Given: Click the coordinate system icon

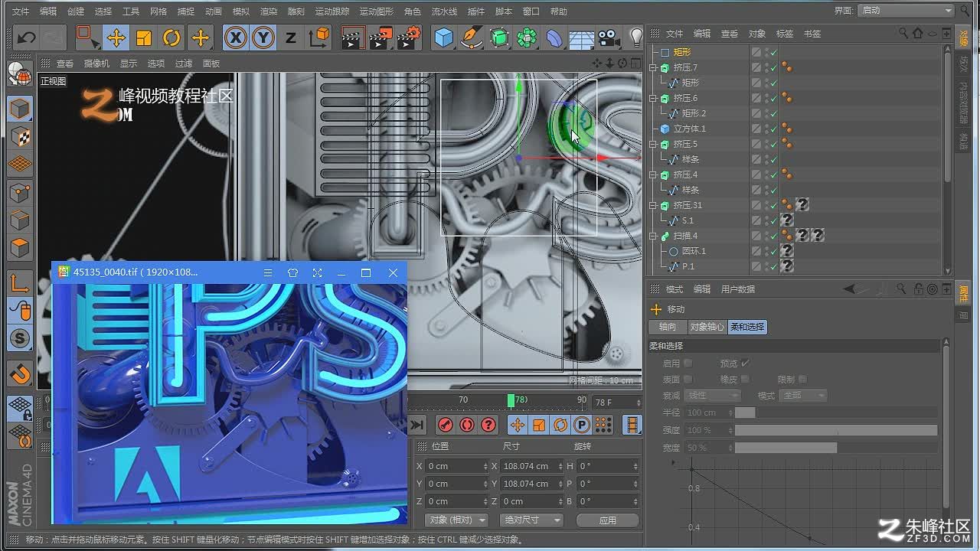Looking at the screenshot, I should pyautogui.click(x=318, y=37).
